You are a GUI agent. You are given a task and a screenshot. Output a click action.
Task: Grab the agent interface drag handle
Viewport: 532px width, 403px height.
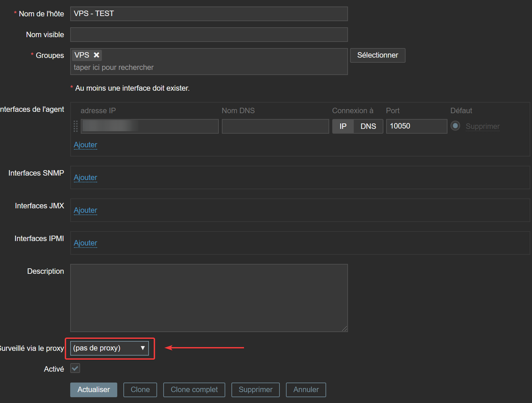(76, 126)
